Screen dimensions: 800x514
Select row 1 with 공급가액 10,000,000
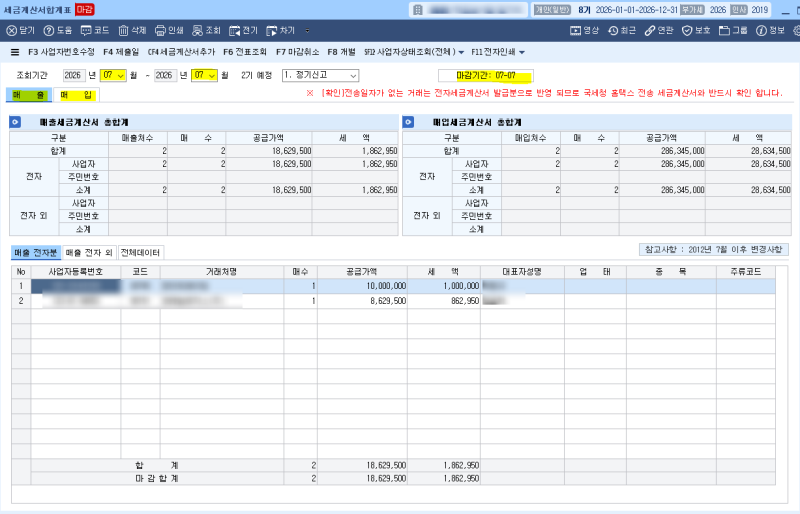click(393, 286)
